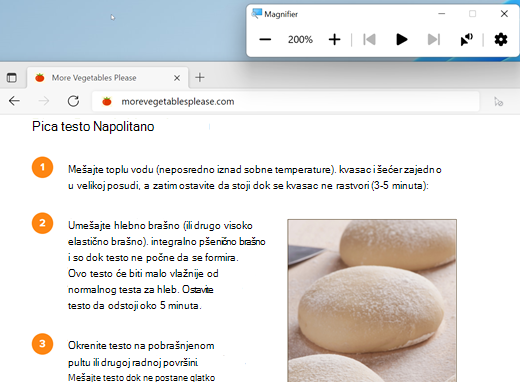Go to previous sentence in Magnifier reading
The height and width of the screenshot is (382, 520).
tap(369, 39)
